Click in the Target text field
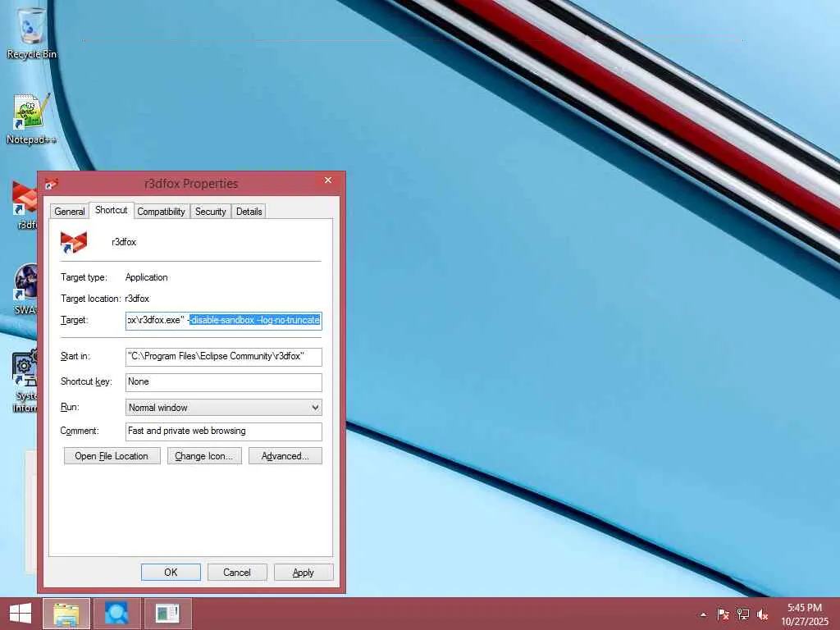840x630 pixels. click(x=223, y=321)
